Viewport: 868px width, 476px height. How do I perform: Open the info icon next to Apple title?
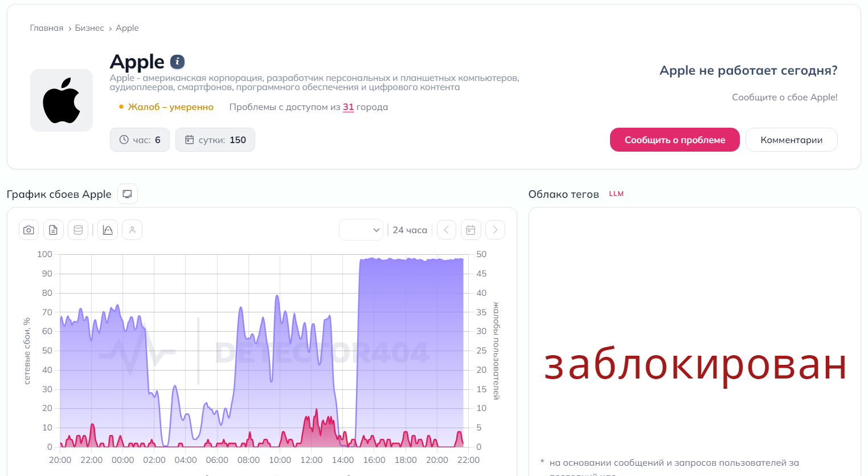pos(178,62)
